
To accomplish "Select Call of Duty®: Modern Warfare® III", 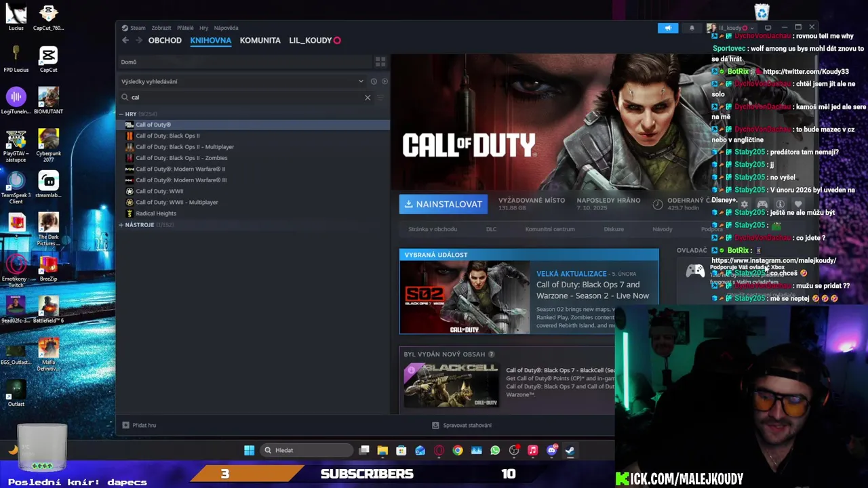I will [x=252, y=180].
